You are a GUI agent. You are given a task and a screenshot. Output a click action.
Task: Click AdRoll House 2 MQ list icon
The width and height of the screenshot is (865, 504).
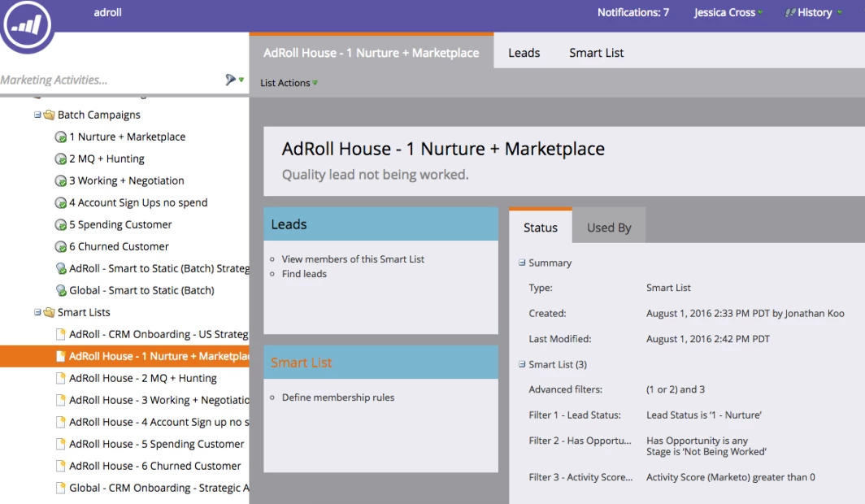point(61,378)
